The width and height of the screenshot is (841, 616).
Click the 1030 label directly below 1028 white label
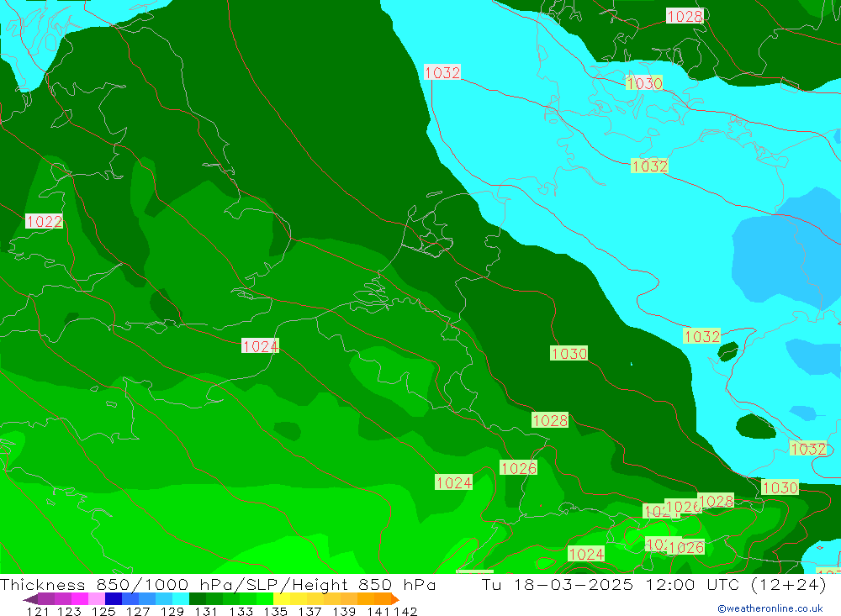point(644,83)
